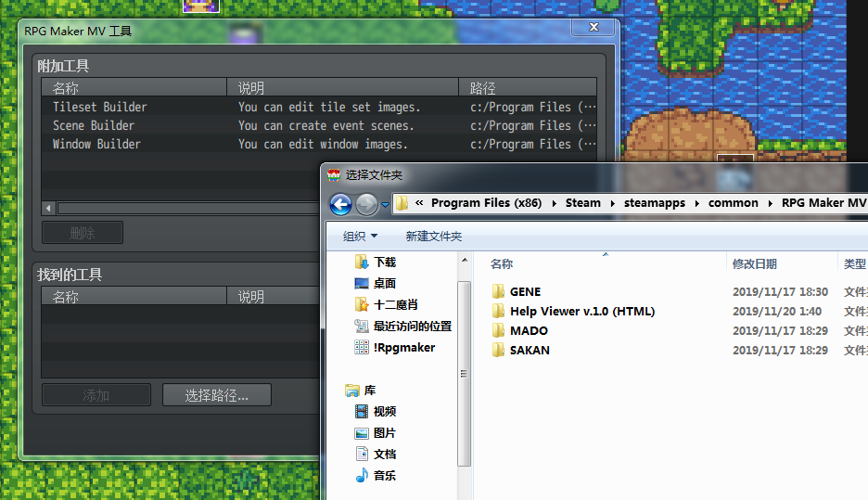This screenshot has height=500, width=868.
Task: Click the 桌面 desktop monitor icon
Action: click(x=362, y=284)
